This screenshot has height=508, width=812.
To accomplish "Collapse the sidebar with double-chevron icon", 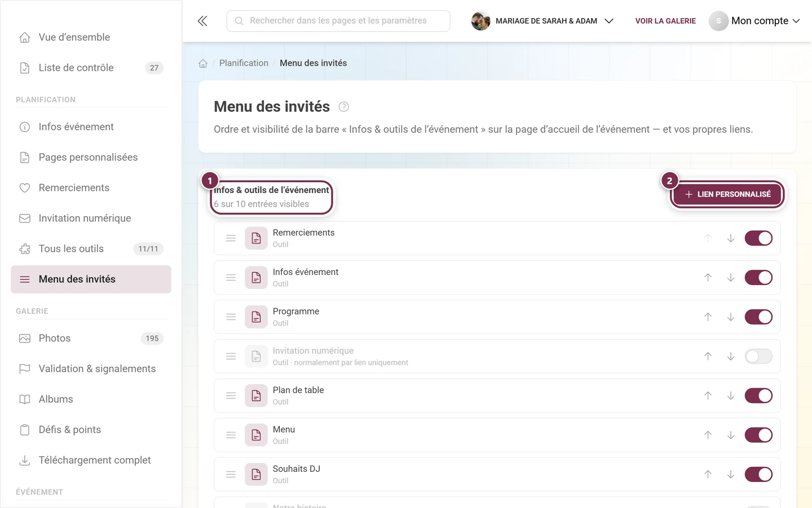I will [x=202, y=21].
